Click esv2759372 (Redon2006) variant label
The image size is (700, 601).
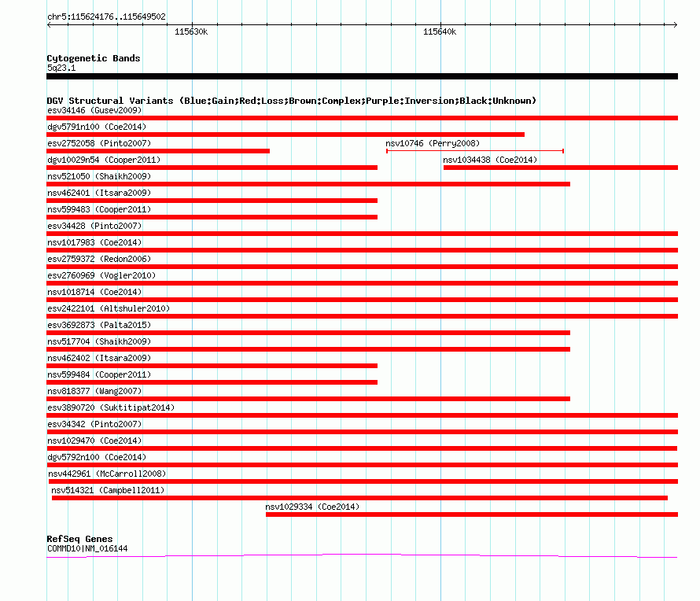click(99, 259)
